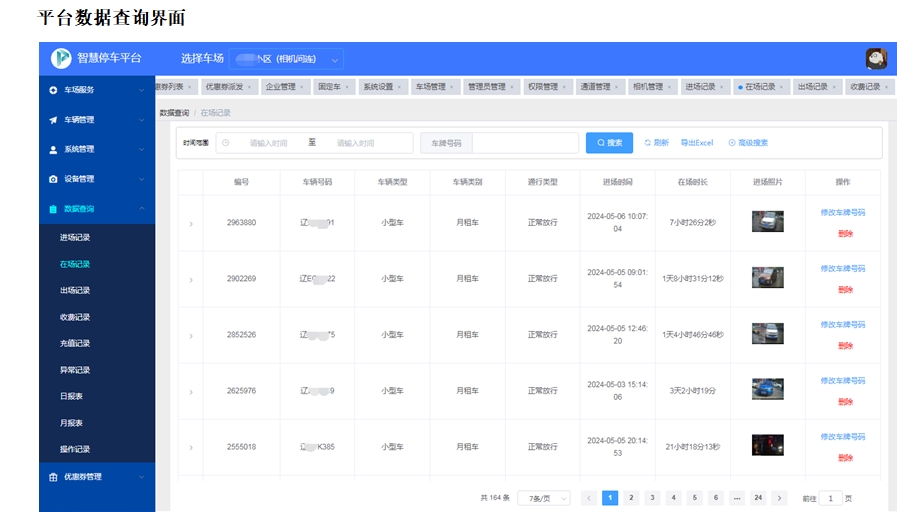The width and height of the screenshot is (897, 512).
Task: Expand the row for record 2963880
Action: pos(191,223)
